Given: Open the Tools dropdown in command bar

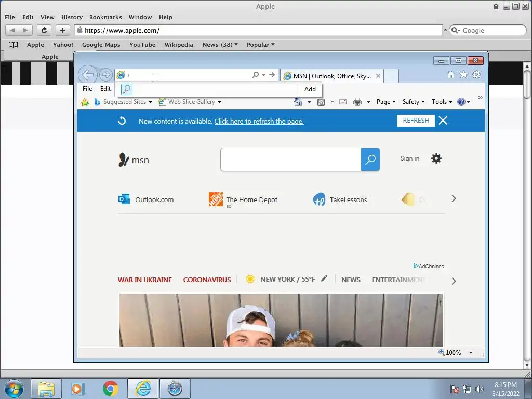Looking at the screenshot, I should [442, 102].
